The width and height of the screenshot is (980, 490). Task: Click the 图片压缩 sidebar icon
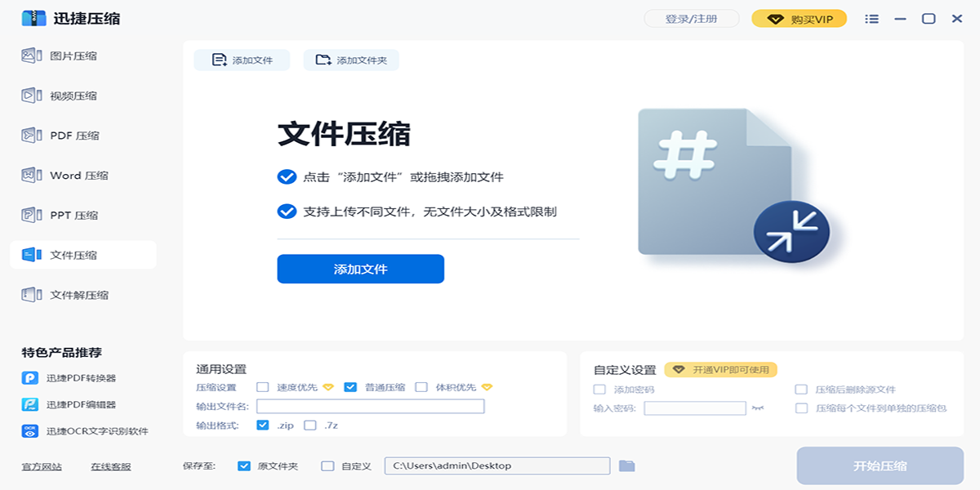coord(31,56)
